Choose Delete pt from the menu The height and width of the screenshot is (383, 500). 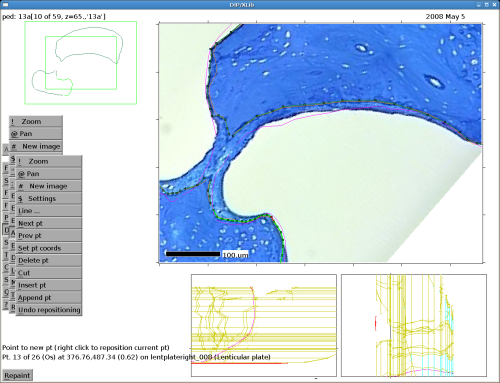point(49,260)
